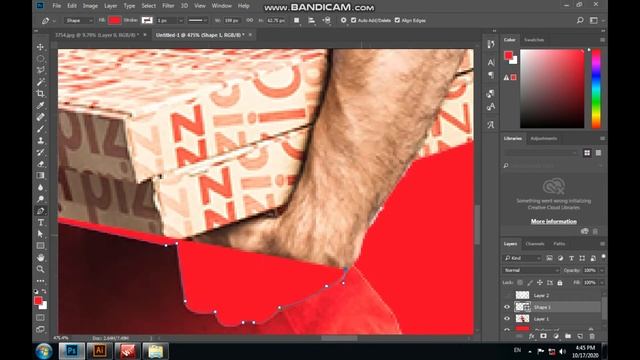Toggle the Align Edges checkbox
Screen dimensions: 640x360
click(x=397, y=20)
